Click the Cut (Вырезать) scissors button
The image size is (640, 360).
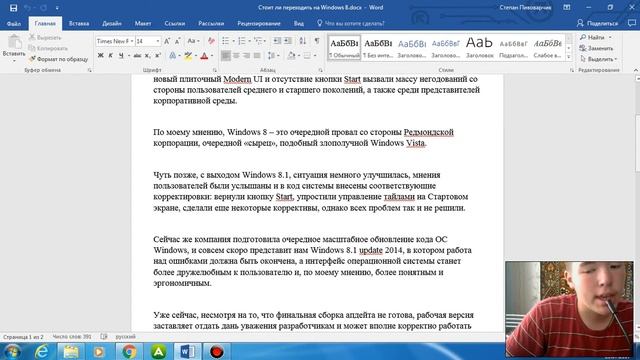45,38
